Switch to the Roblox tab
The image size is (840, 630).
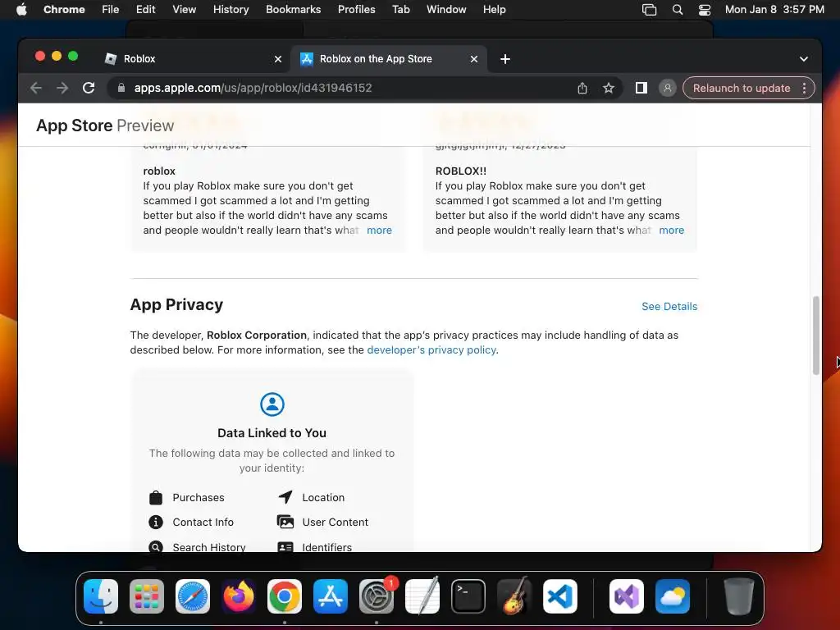coord(188,59)
